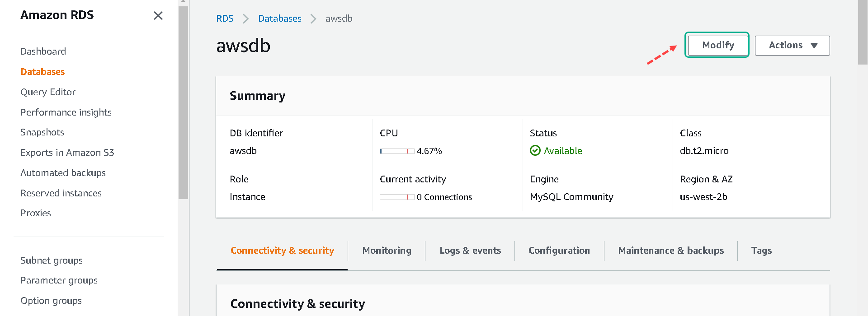This screenshot has height=316, width=868.
Task: Switch to the Maintenance & backups tab
Action: pos(671,251)
